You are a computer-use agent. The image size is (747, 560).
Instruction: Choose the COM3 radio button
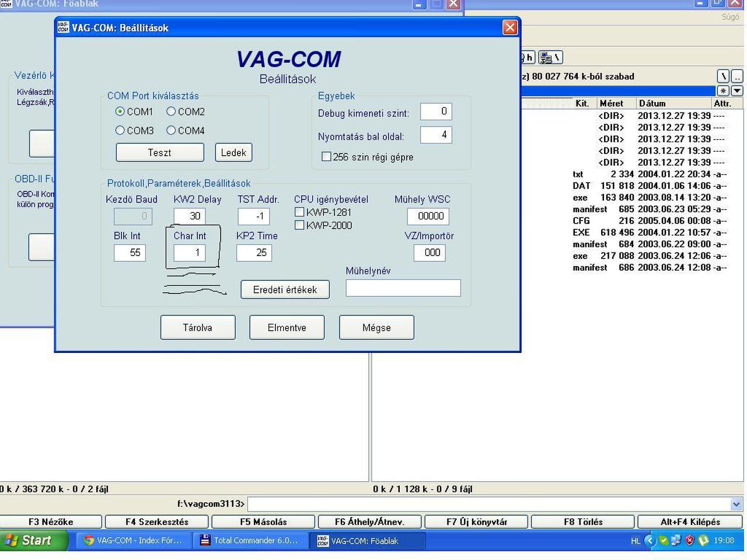pos(120,130)
